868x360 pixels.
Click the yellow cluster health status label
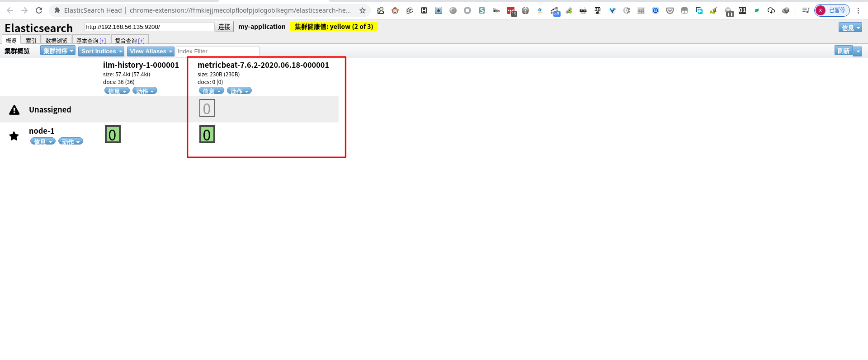click(x=334, y=27)
